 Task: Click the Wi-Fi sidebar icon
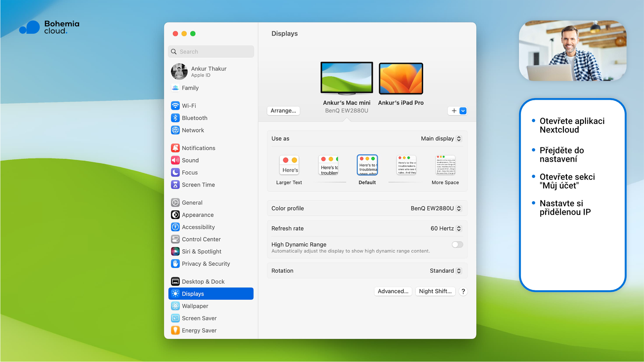pos(175,106)
